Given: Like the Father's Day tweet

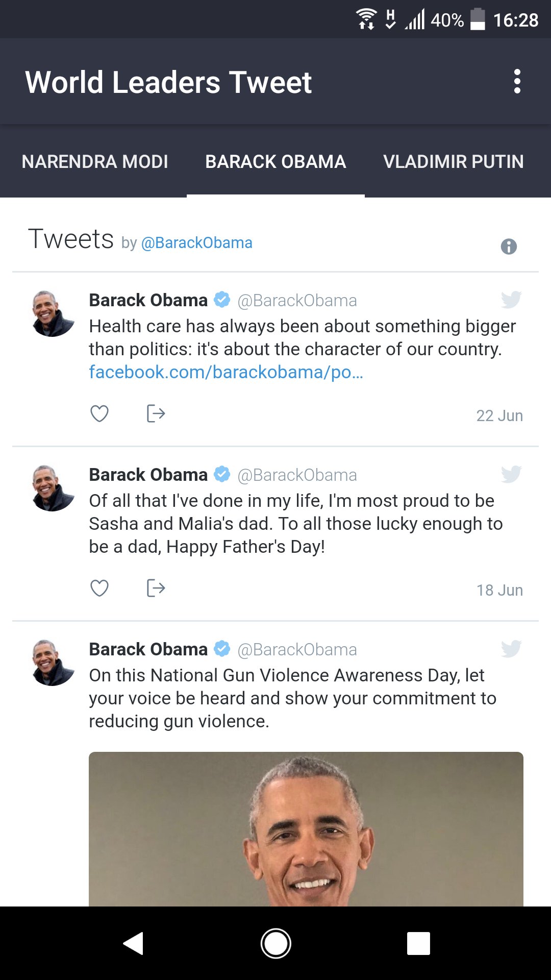Looking at the screenshot, I should click(99, 588).
